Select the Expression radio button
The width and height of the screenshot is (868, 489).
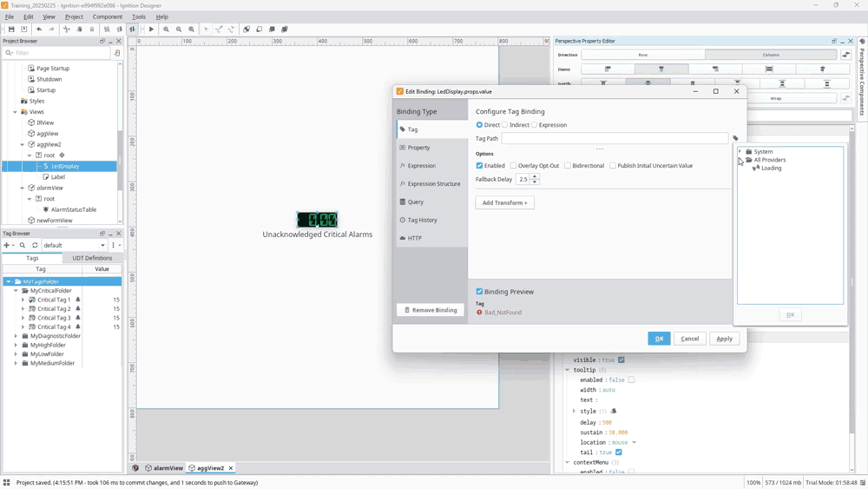pos(534,125)
